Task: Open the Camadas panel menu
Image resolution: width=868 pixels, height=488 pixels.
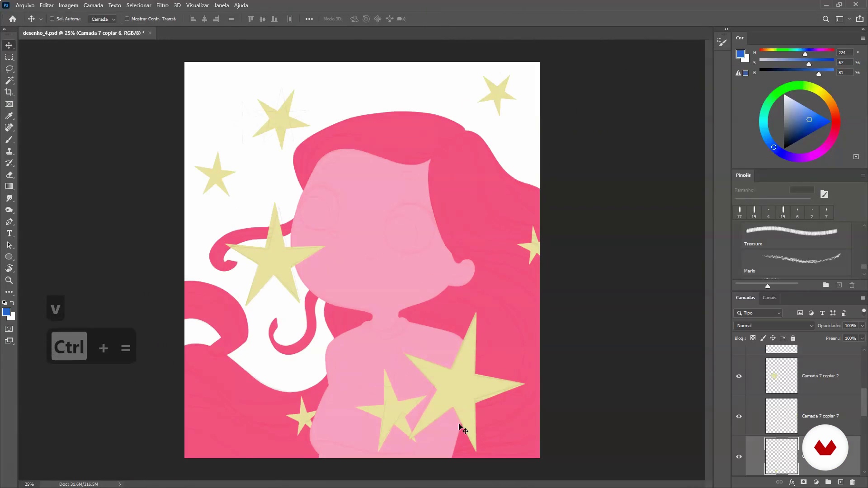Action: pyautogui.click(x=863, y=298)
